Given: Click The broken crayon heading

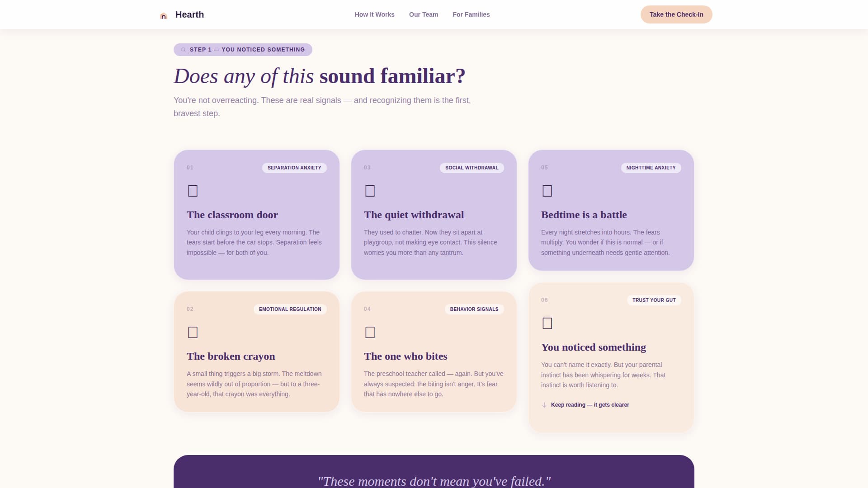Looking at the screenshot, I should coord(231,356).
